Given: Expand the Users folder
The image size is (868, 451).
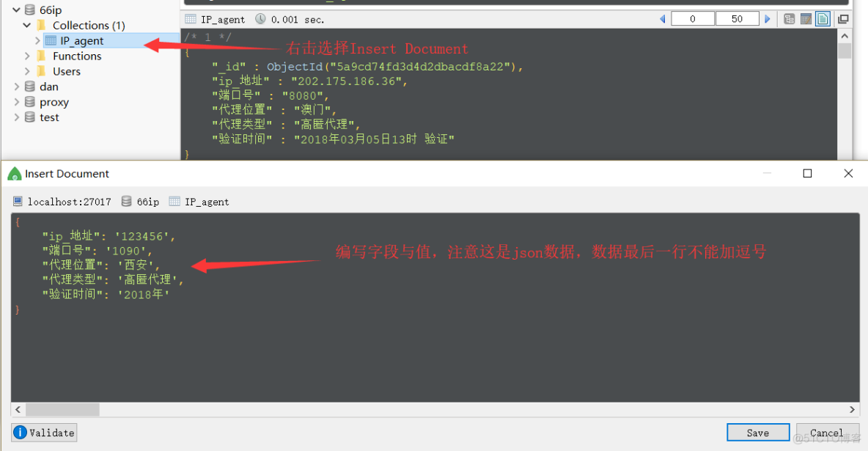Looking at the screenshot, I should [x=26, y=71].
